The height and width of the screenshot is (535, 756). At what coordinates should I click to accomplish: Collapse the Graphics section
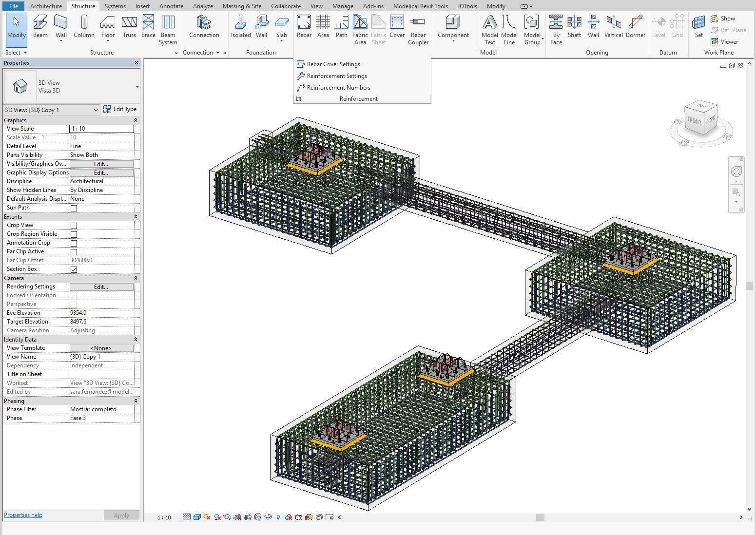[x=136, y=120]
